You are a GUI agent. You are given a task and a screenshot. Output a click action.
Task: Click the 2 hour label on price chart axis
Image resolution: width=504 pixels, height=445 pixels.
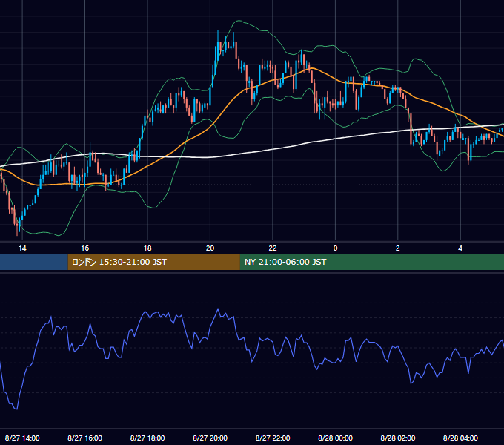397,248
